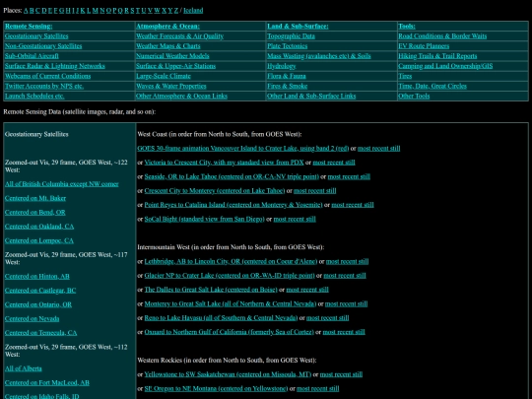Open Launch Schedules etc. link

[34, 96]
